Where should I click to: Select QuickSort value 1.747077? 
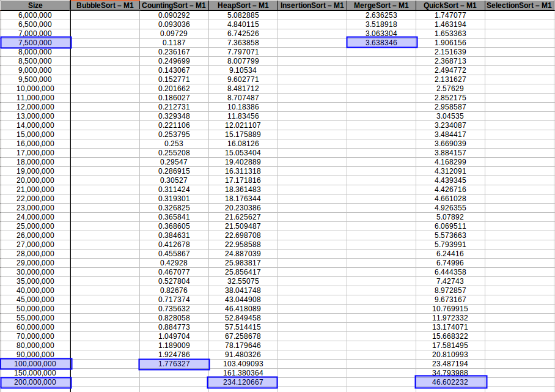[x=450, y=15]
